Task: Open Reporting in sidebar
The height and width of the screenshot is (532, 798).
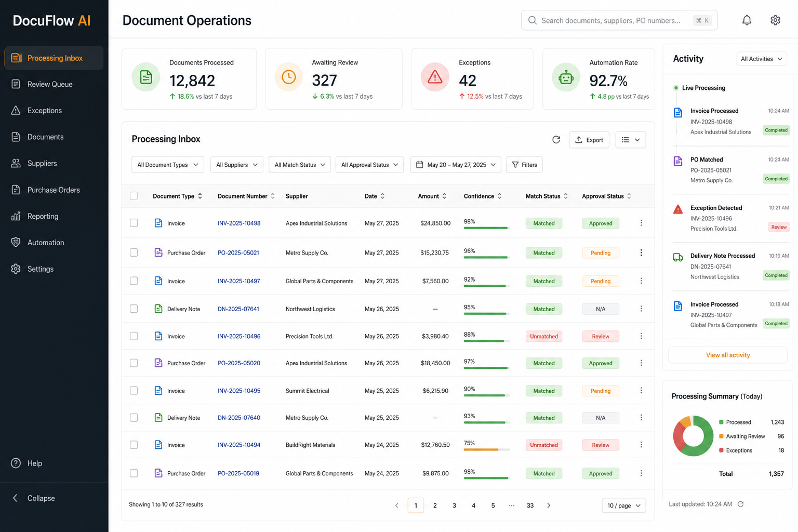Action: (54, 216)
